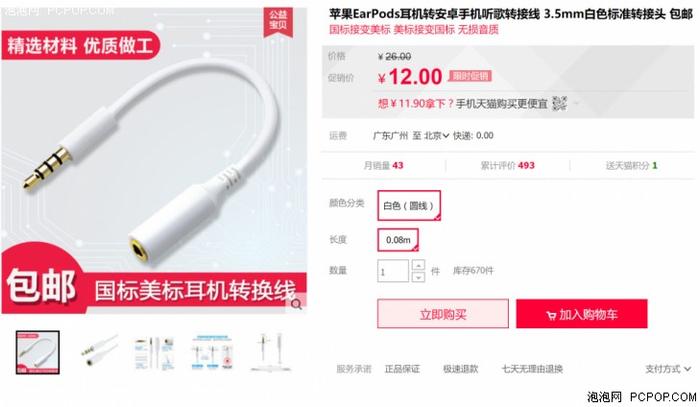Image resolution: width=700 pixels, height=407 pixels.
Task: Decrease quantity with the down arrow
Action: click(418, 277)
